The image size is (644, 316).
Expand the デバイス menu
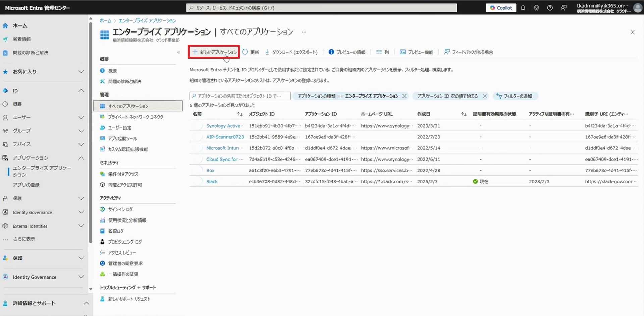click(x=81, y=144)
